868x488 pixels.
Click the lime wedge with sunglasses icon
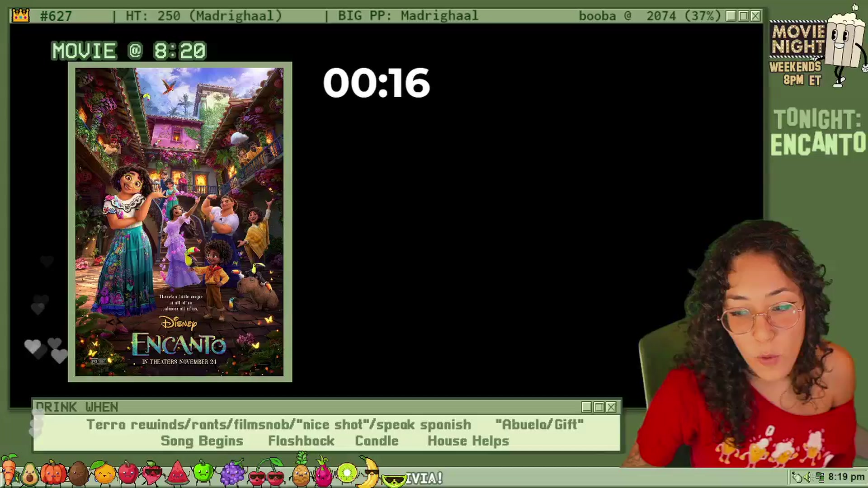pyautogui.click(x=393, y=480)
